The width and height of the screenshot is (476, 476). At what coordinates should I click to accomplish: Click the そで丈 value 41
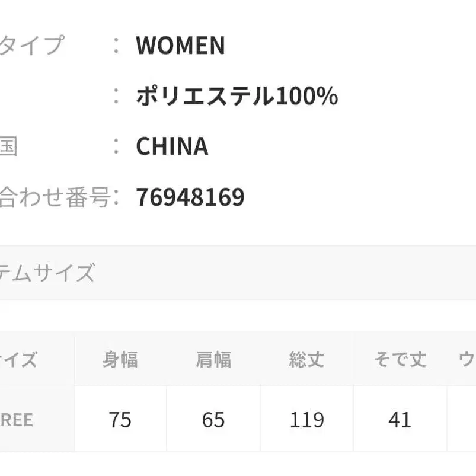[x=400, y=420]
